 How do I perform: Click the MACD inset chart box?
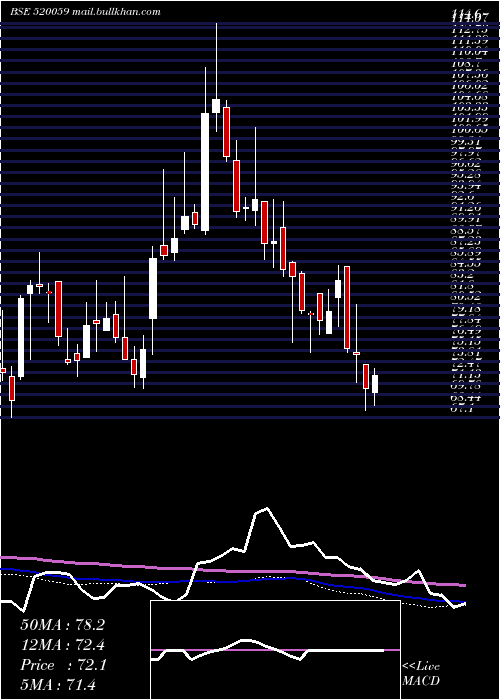(275, 650)
